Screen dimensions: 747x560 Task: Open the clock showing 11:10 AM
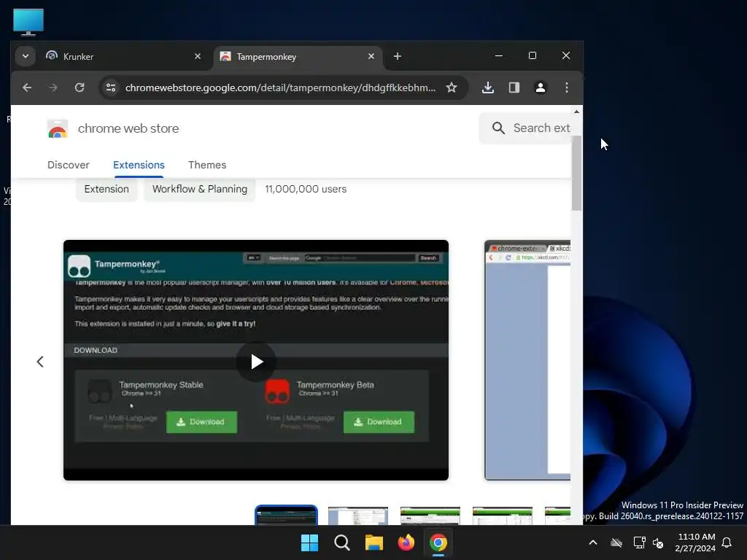695,542
